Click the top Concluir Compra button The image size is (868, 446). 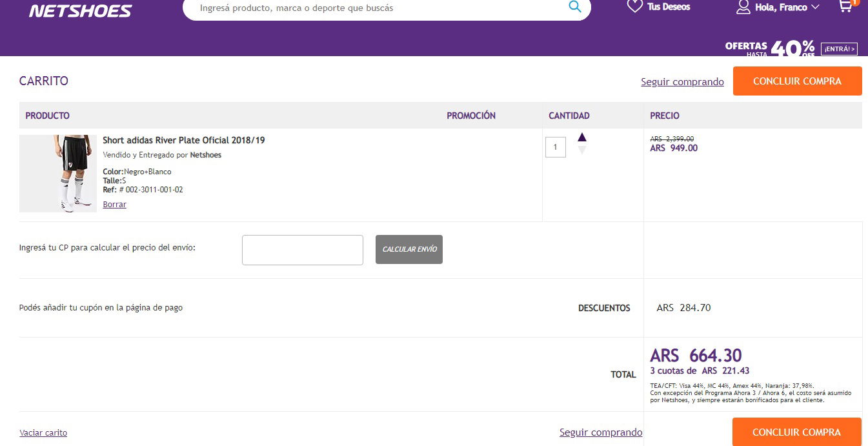[x=798, y=81]
